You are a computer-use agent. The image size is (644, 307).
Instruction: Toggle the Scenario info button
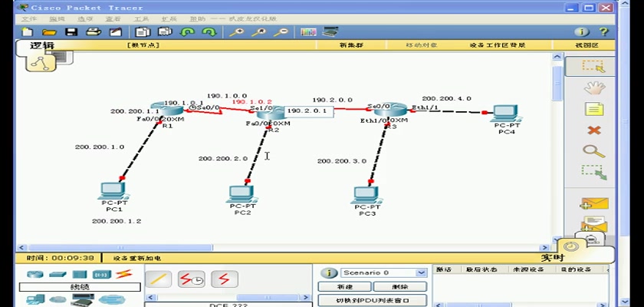pyautogui.click(x=328, y=272)
